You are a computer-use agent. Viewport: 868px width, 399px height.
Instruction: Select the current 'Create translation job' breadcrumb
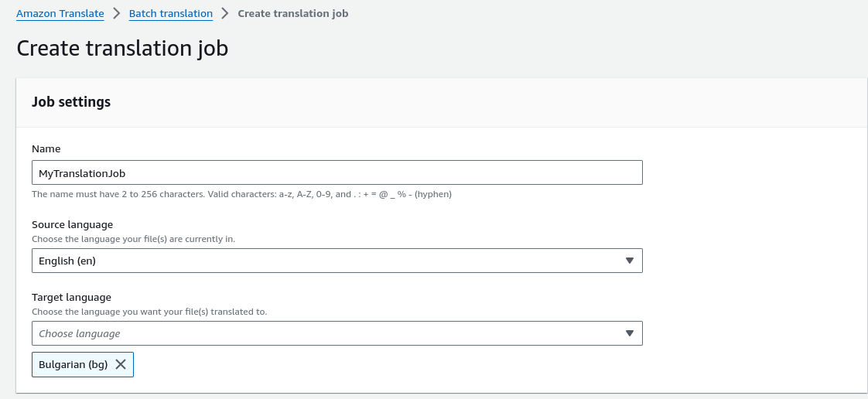click(292, 13)
